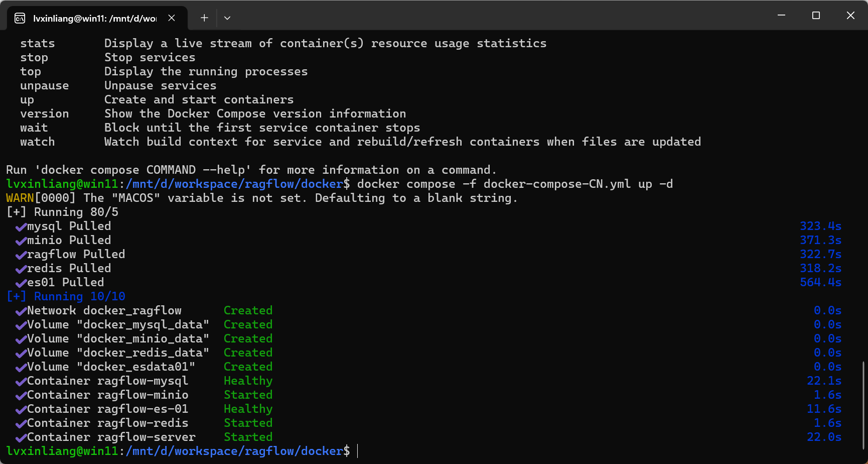Screen dimensions: 868x464
Task: Click the checkmark beside mysql Pulled
Action: pos(21,227)
